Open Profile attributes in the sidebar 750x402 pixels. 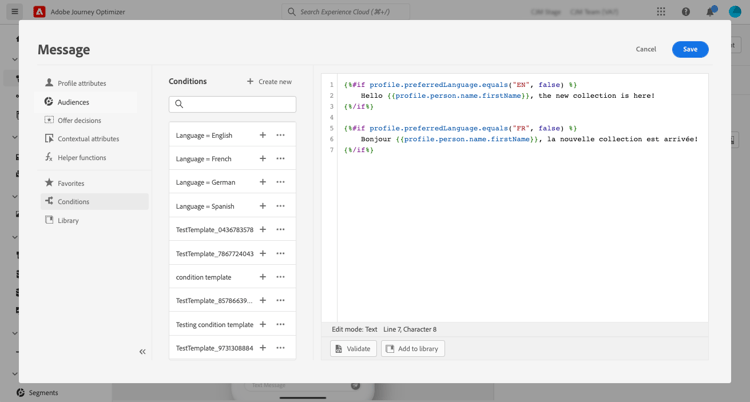coord(81,83)
